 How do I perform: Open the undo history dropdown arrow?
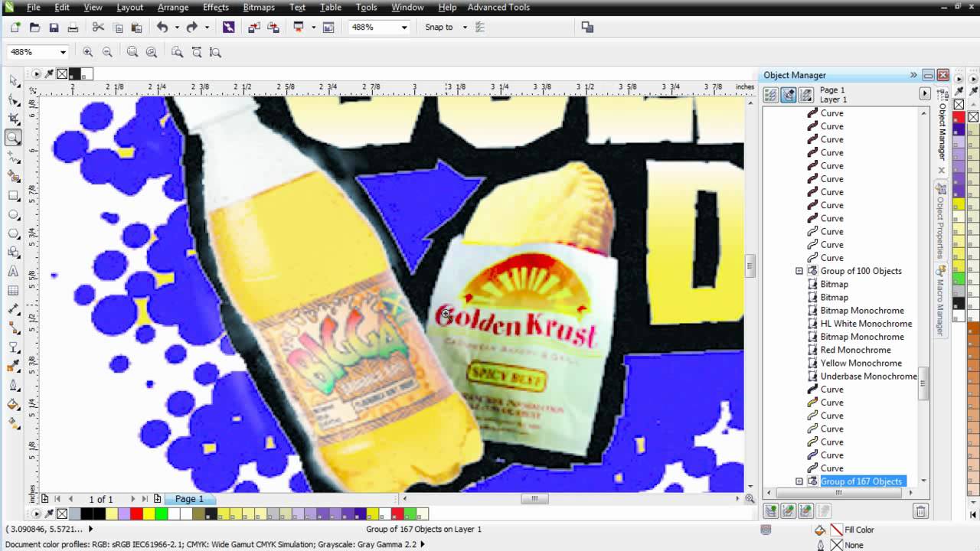[x=176, y=28]
